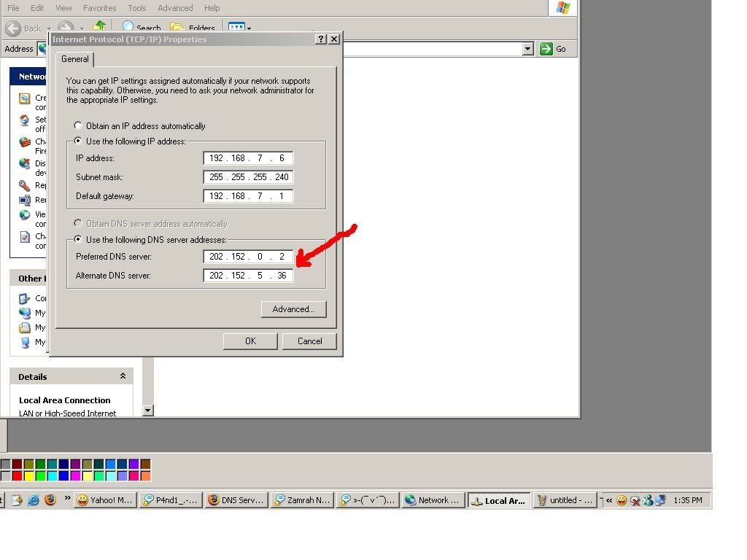This screenshot has height=560, width=747.
Task: Open the Address bar dropdown list
Action: click(x=527, y=49)
